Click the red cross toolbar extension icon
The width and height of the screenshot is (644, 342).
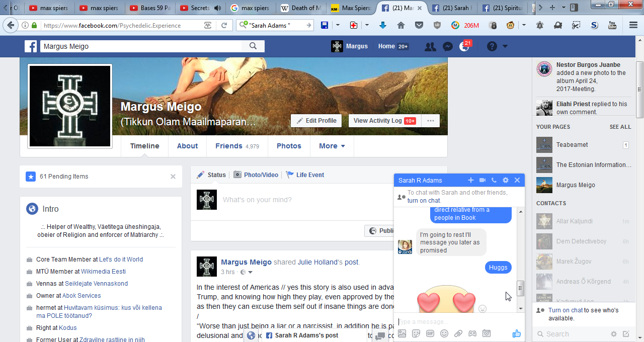354,25
